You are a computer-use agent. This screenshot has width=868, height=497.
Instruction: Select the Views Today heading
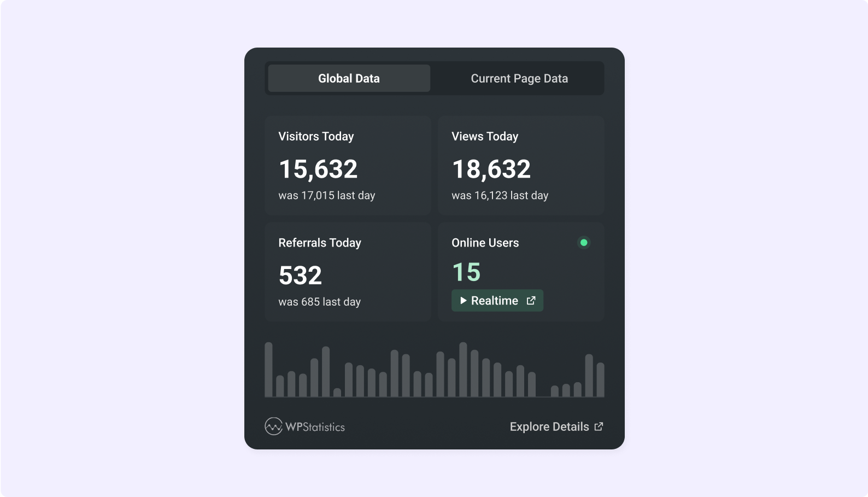[485, 136]
